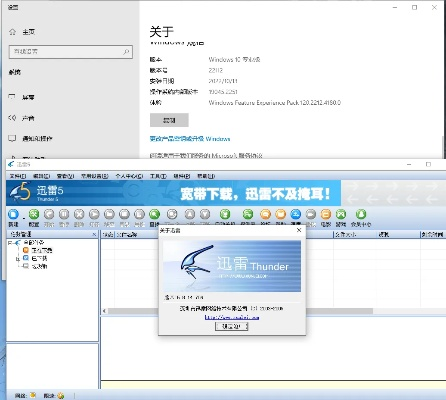Click the 复制 button in Settings About page
Image resolution: width=446 pixels, height=400 pixels.
(x=169, y=120)
